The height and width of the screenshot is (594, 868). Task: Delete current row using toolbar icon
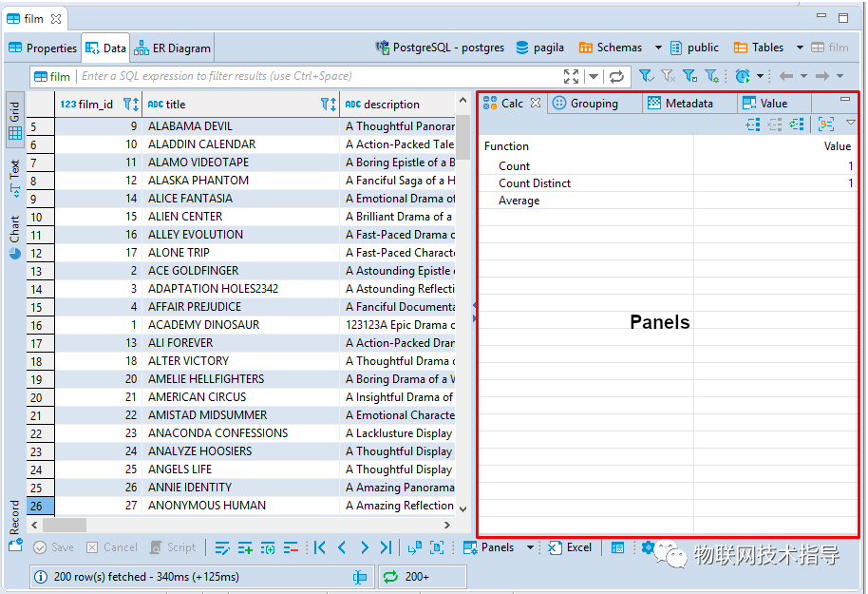(291, 548)
